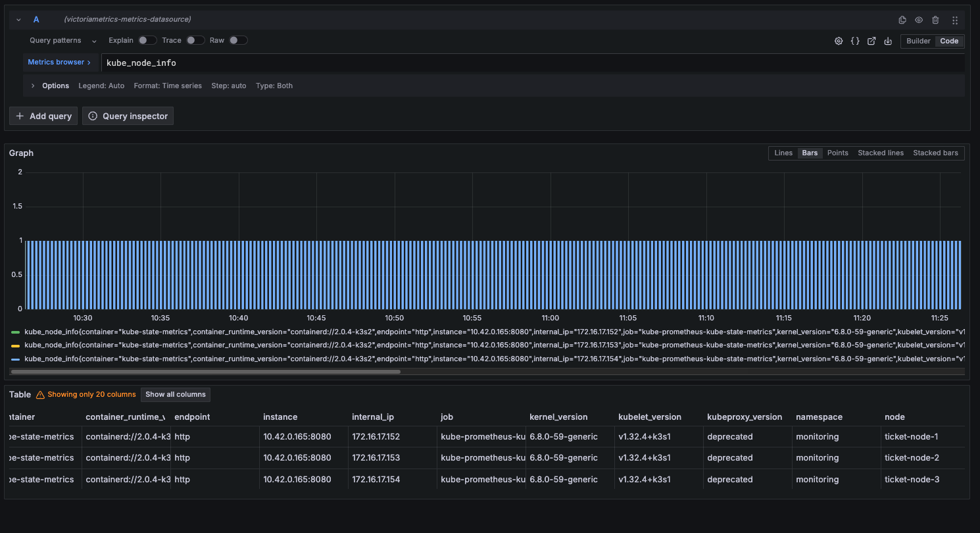Click the kernel_version column header
Viewport: 980px width, 533px height.
[x=558, y=417]
